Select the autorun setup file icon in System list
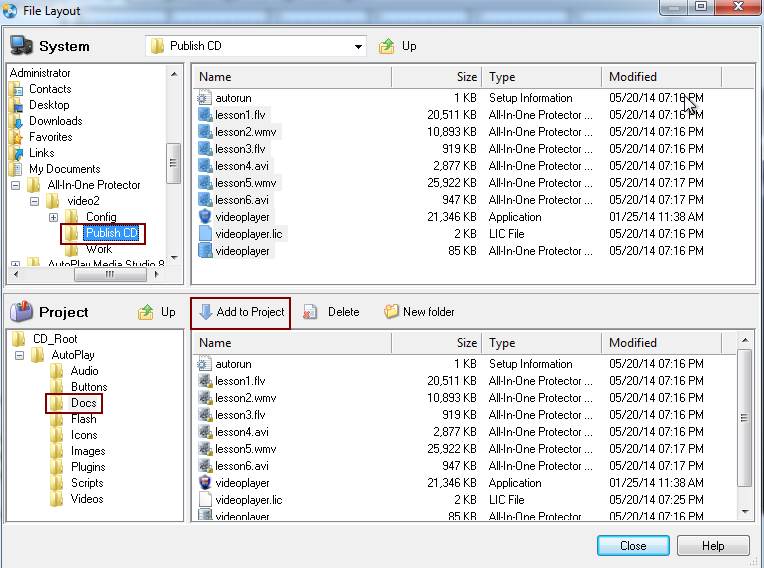Screen dimensions: 764x568 click(x=205, y=98)
